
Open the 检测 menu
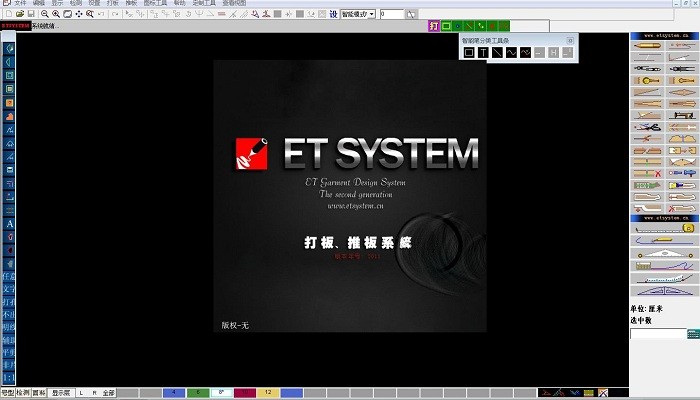76,3
